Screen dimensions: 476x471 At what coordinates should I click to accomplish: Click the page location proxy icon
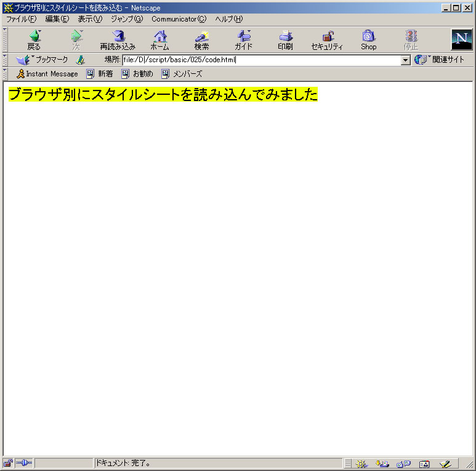click(x=80, y=60)
